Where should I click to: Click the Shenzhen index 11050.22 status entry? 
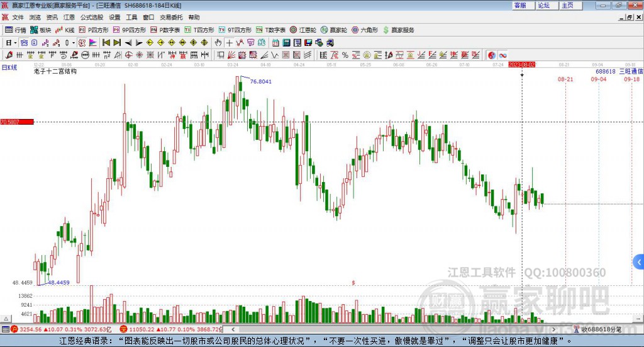(x=171, y=329)
